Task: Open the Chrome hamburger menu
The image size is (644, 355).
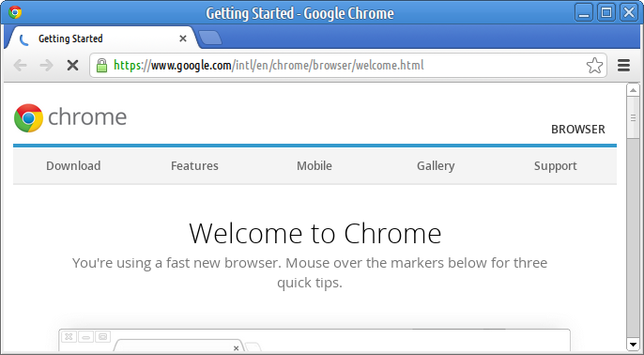Action: [x=624, y=66]
